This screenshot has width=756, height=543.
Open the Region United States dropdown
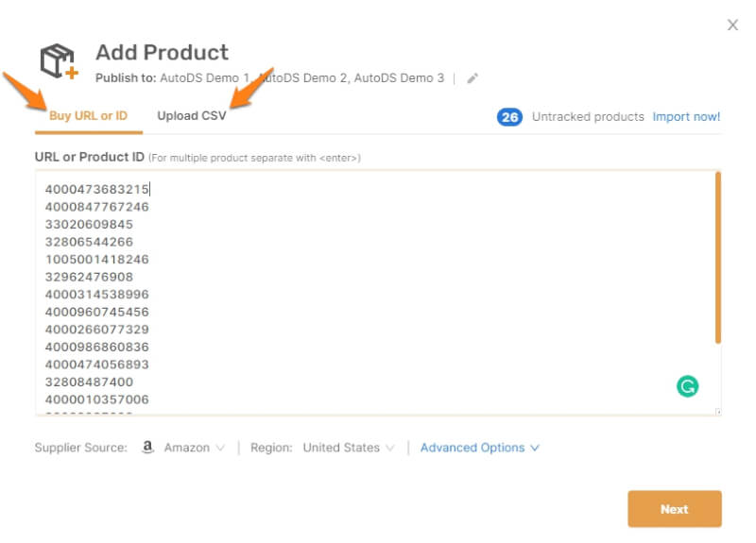[348, 448]
